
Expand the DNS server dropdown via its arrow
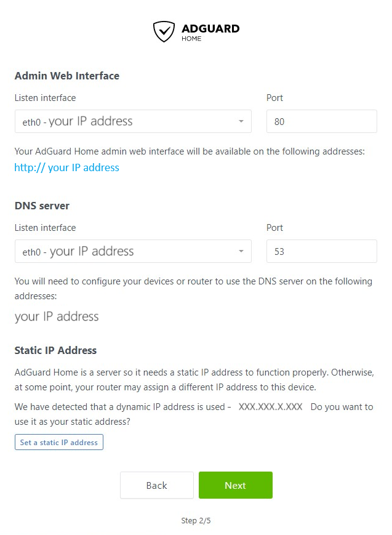(241, 251)
